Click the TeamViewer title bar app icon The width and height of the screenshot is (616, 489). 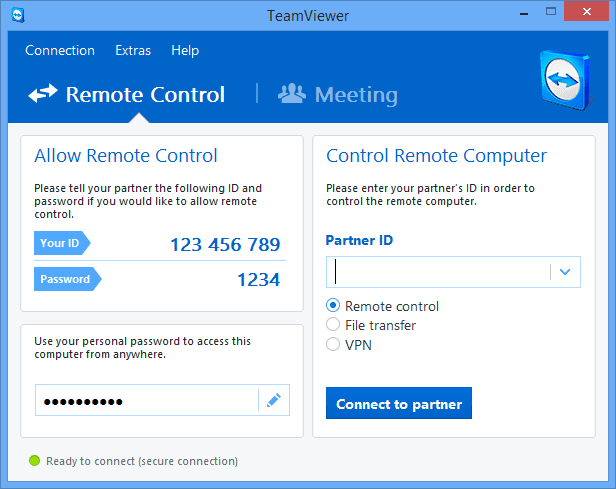tap(18, 15)
